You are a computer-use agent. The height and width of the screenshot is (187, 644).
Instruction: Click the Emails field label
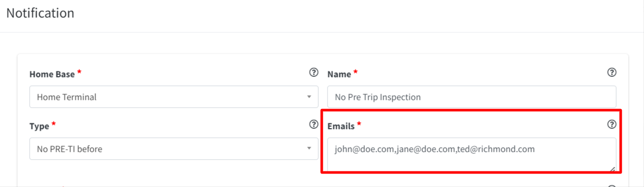point(341,126)
